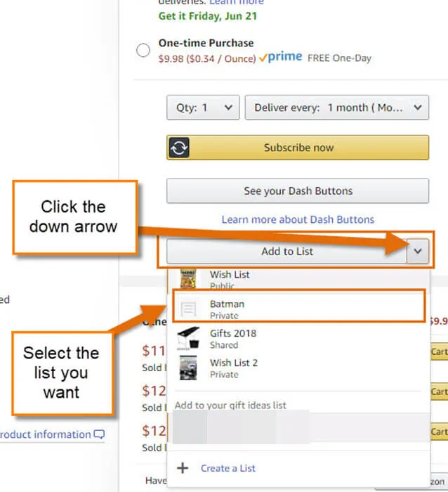Click the Create a List link
448x492 pixels.
pyautogui.click(x=228, y=468)
